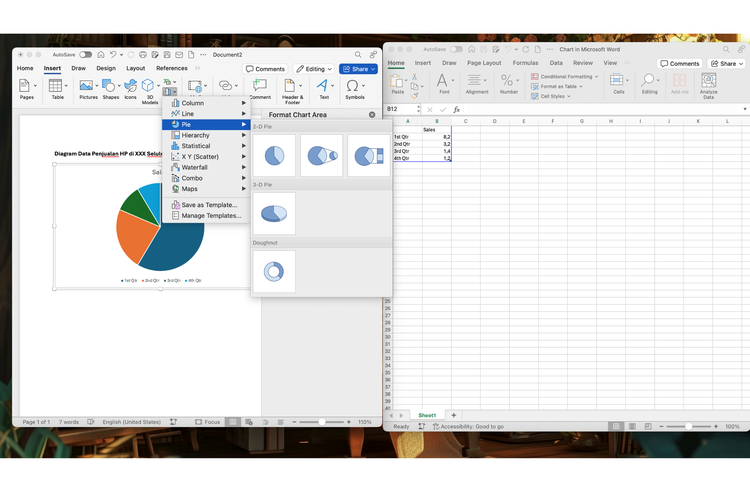
Task: Enable Focus mode in Word status bar
Action: [207, 422]
